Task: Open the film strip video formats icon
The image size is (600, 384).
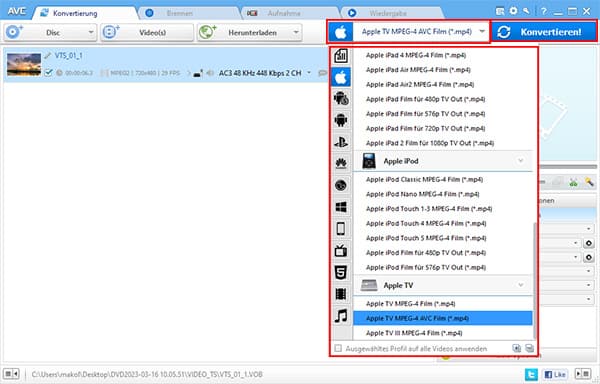Action: [x=341, y=294]
